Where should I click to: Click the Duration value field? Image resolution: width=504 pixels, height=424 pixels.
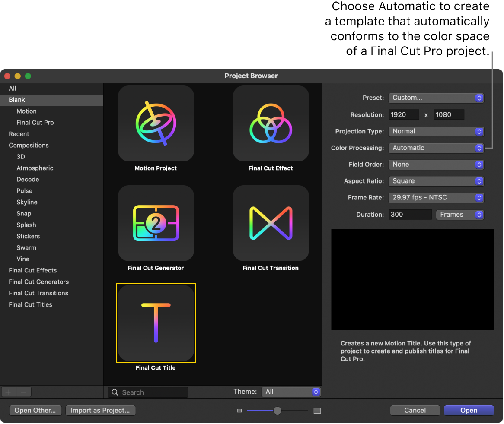pyautogui.click(x=409, y=214)
